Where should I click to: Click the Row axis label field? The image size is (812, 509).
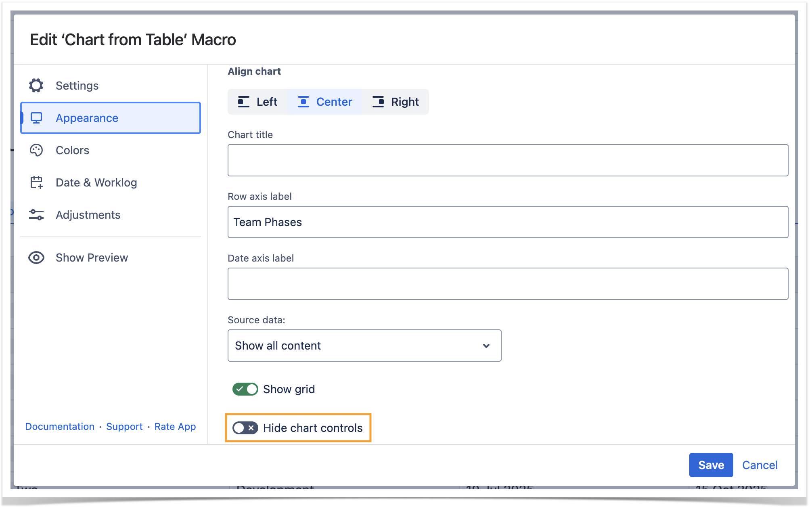507,222
